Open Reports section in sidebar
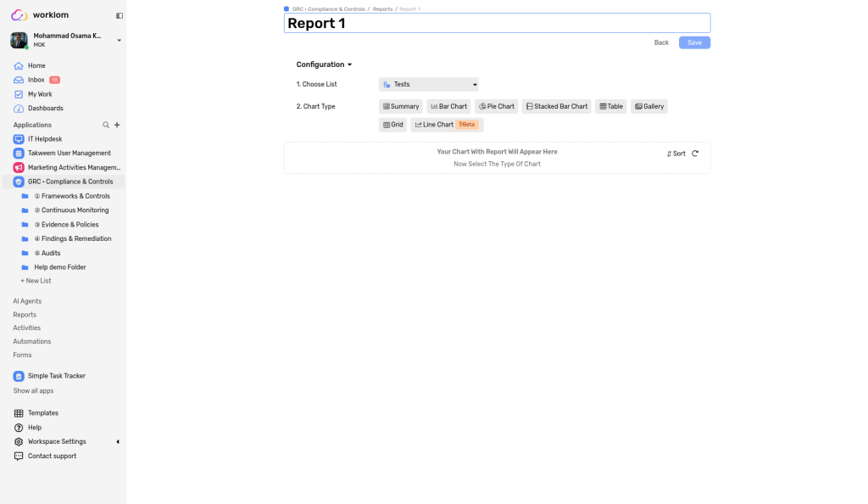The image size is (868, 504). [25, 315]
